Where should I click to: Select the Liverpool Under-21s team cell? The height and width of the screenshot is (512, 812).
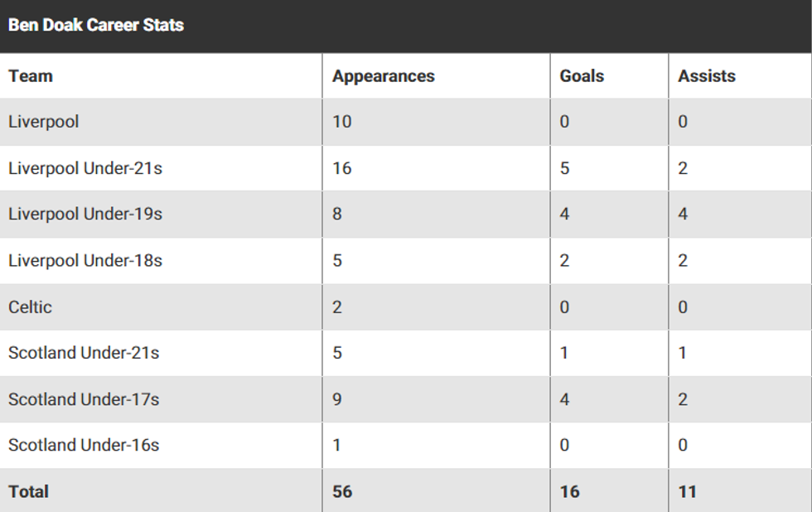pos(85,168)
